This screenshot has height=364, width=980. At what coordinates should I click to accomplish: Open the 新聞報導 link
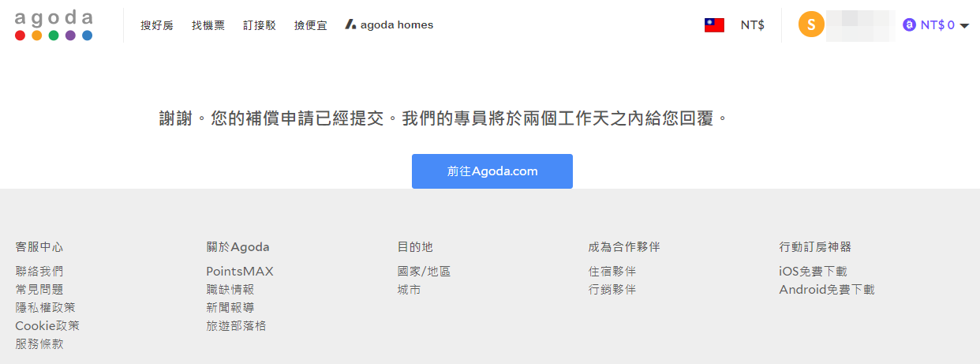230,308
